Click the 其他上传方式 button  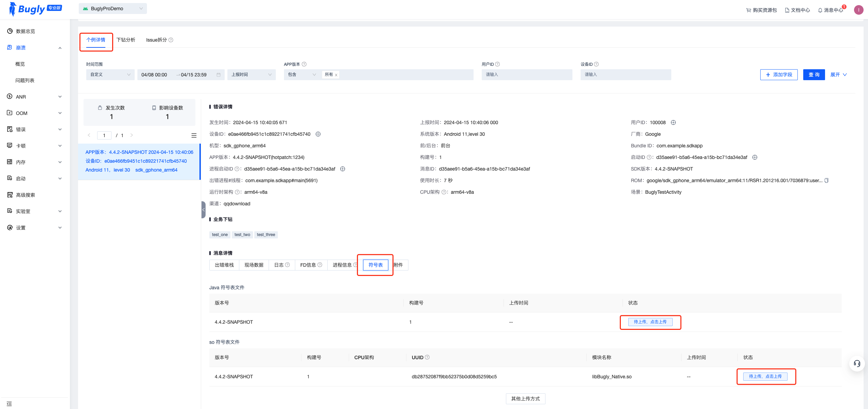click(525, 399)
